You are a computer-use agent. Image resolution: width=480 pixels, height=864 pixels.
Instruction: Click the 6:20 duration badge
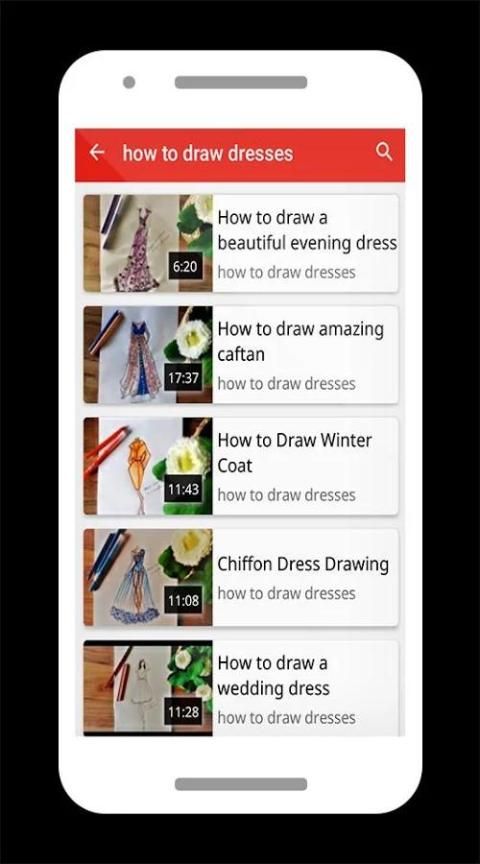[185, 267]
